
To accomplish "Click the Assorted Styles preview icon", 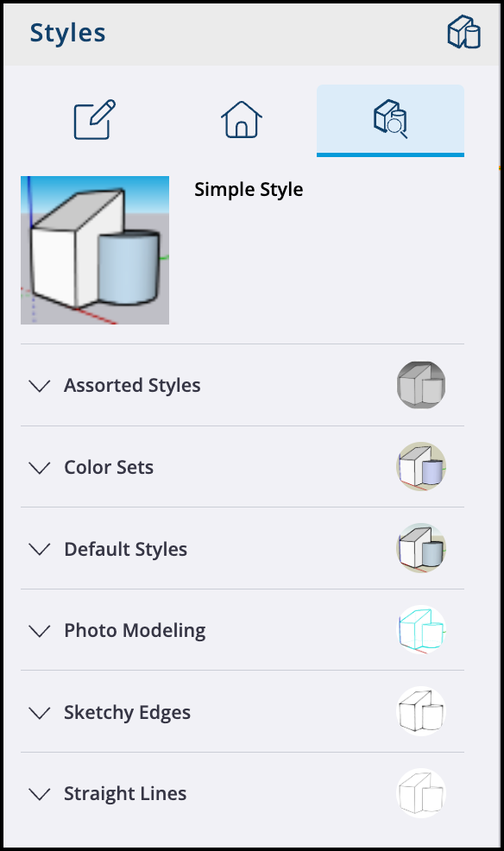I will 421,385.
